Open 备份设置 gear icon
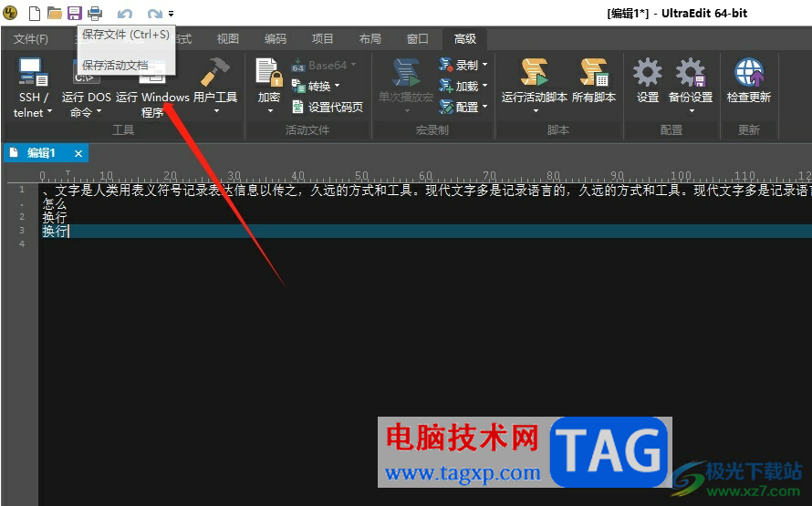 (x=691, y=72)
